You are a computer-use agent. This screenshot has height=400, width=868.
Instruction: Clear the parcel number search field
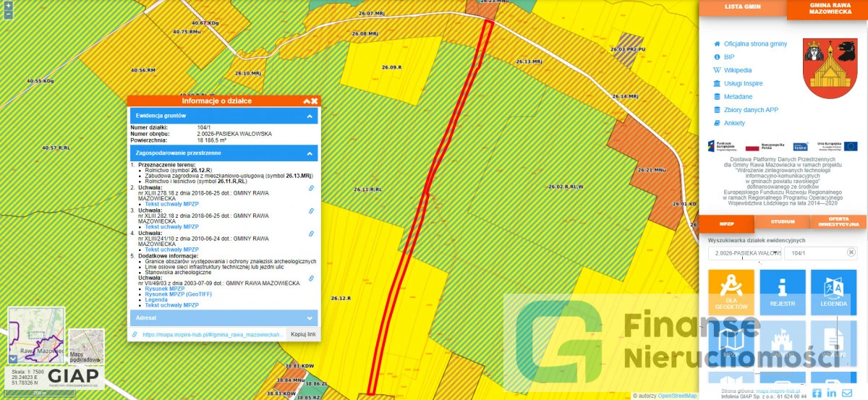click(x=851, y=252)
